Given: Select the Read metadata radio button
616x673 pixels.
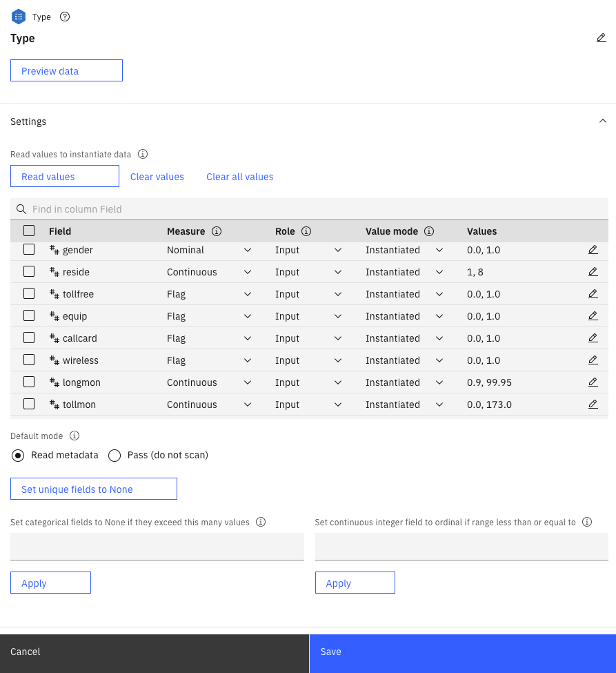Looking at the screenshot, I should (x=18, y=456).
